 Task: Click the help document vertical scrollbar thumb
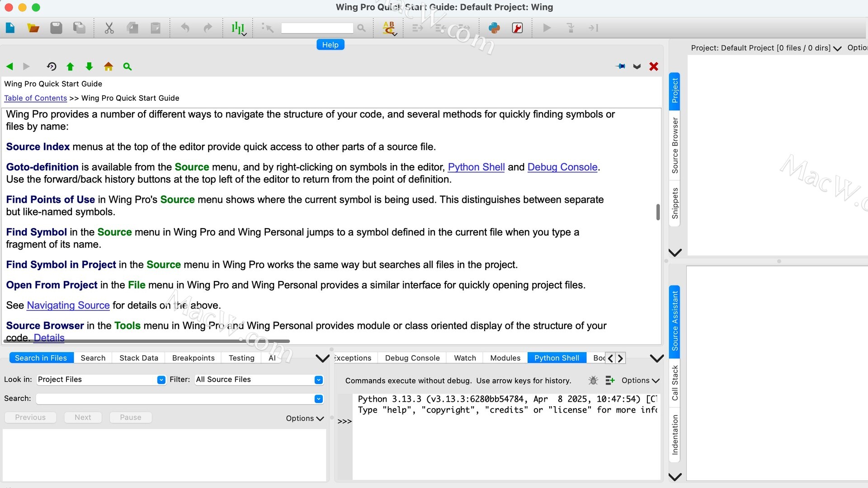click(x=658, y=212)
